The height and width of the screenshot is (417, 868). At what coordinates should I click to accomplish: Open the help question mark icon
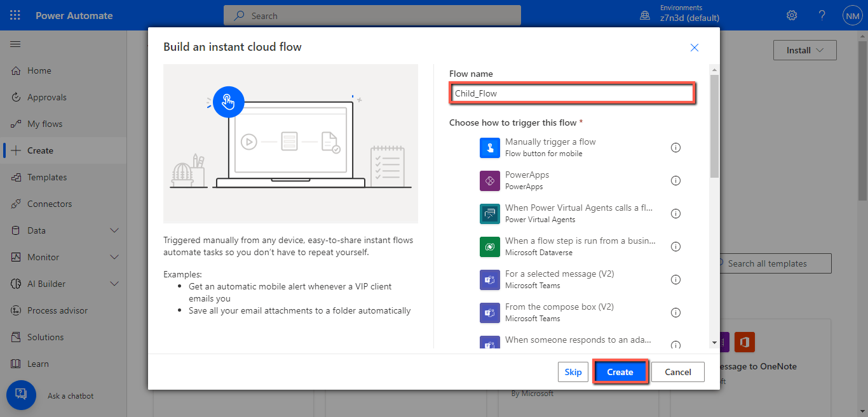(822, 15)
